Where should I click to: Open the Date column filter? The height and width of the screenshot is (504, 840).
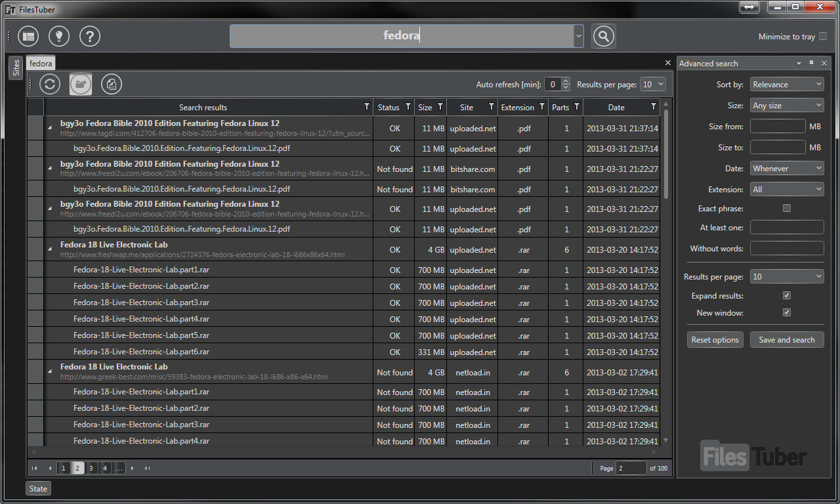click(654, 107)
